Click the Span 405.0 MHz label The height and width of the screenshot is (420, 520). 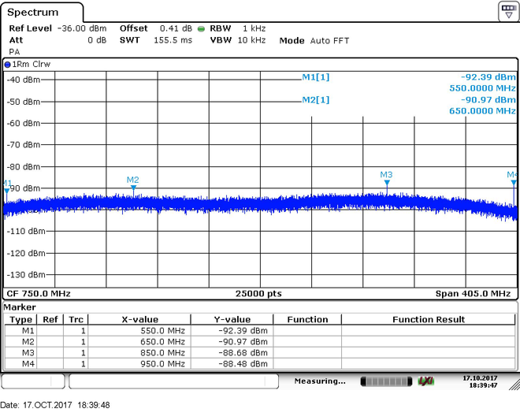[473, 294]
